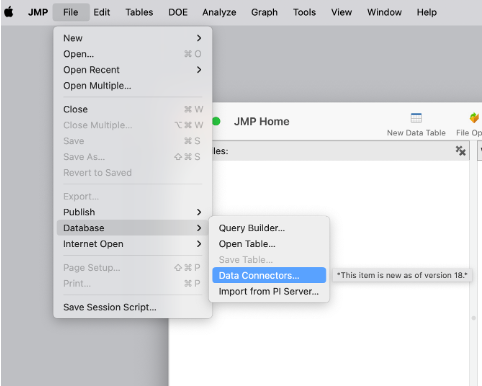Open the JMP application menu

38,12
